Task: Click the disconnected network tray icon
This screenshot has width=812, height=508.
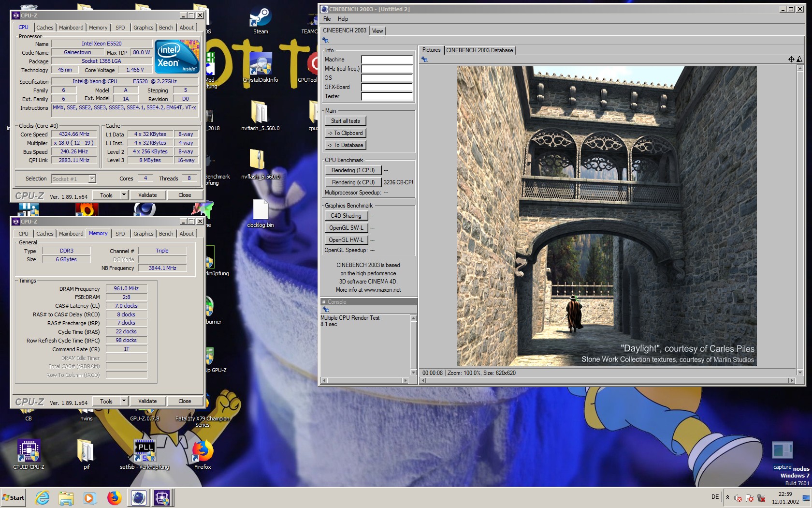Action: (761, 498)
